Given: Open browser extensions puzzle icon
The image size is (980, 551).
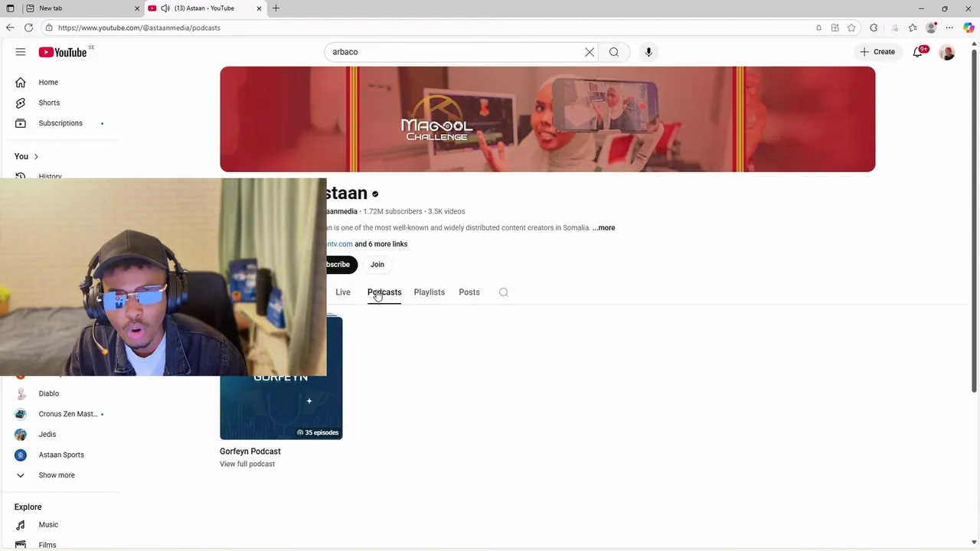Looking at the screenshot, I should coord(874,28).
